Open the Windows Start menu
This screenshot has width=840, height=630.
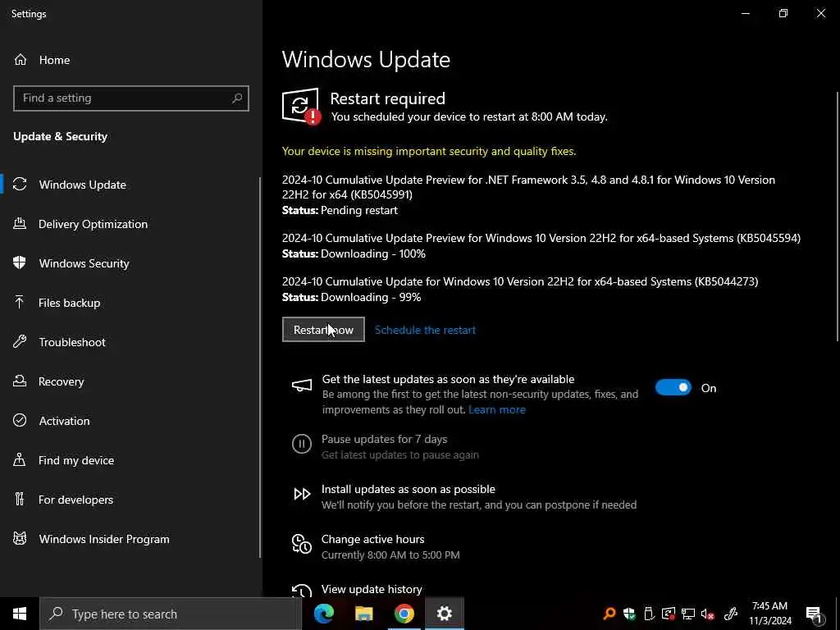coord(20,614)
